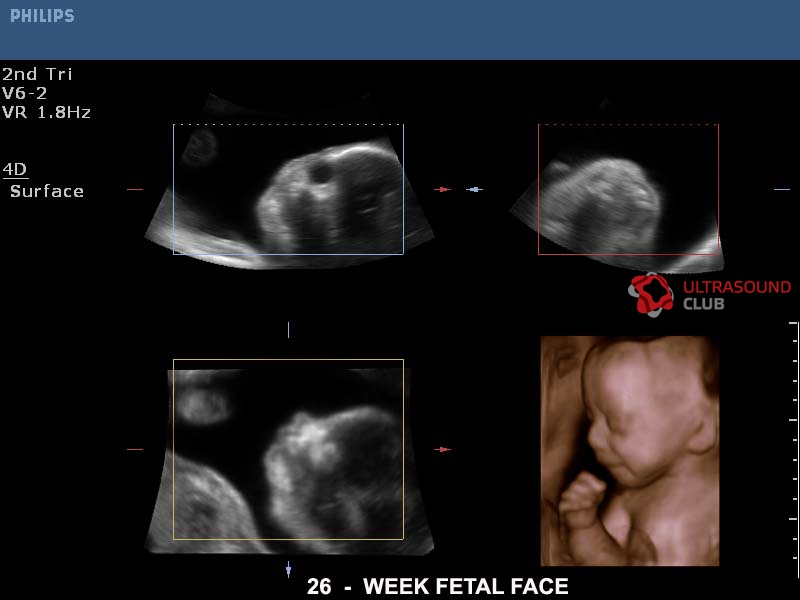
Task: Click the blue arrow marker below bottom-left plane
Action: coord(288,569)
